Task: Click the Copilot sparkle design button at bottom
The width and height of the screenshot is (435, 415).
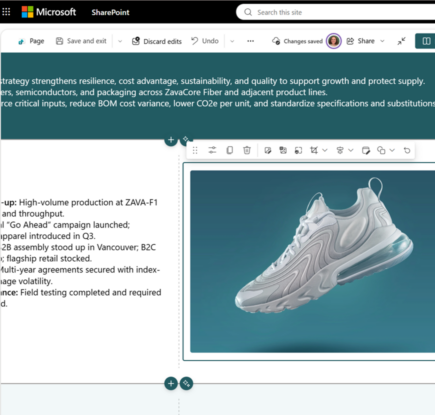Action: 186,384
